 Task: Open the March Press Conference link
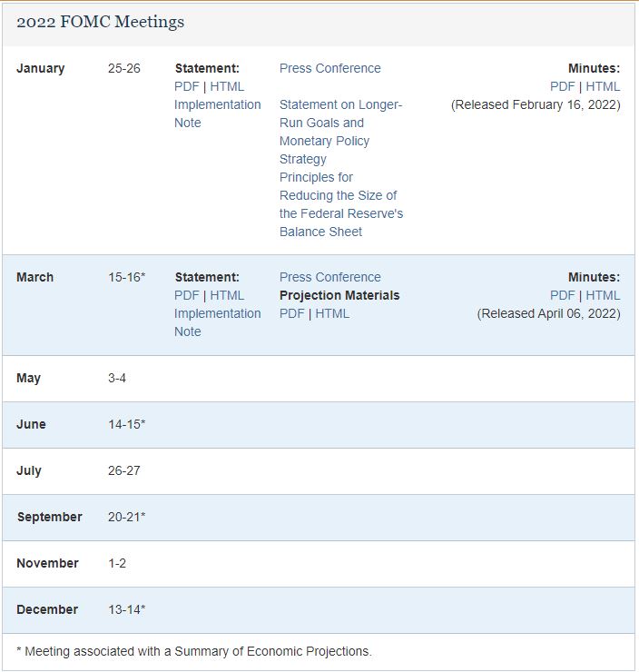[x=329, y=277]
